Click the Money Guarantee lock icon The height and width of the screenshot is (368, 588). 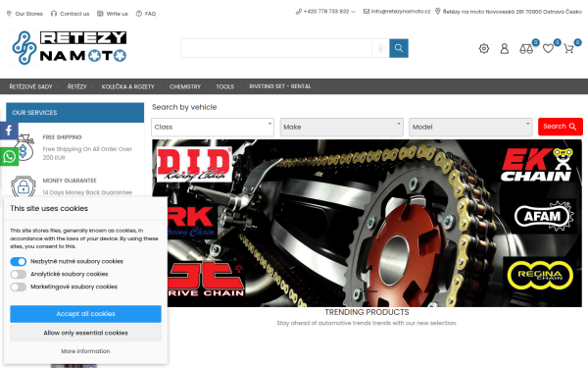click(24, 186)
